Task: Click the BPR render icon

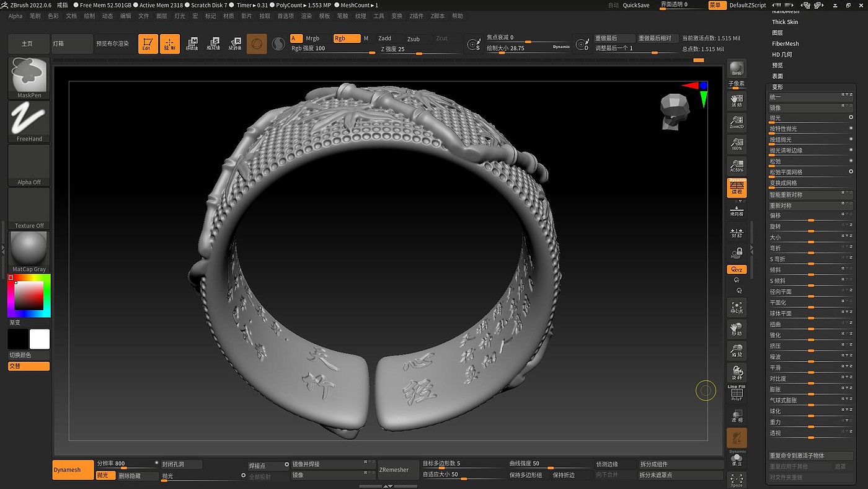Action: pyautogui.click(x=737, y=70)
